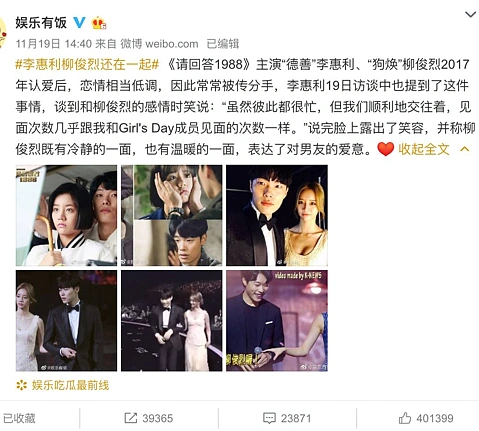This screenshot has height=431, width=479.
Task: Toggle the 已收藏 favorite status
Action: point(19,418)
